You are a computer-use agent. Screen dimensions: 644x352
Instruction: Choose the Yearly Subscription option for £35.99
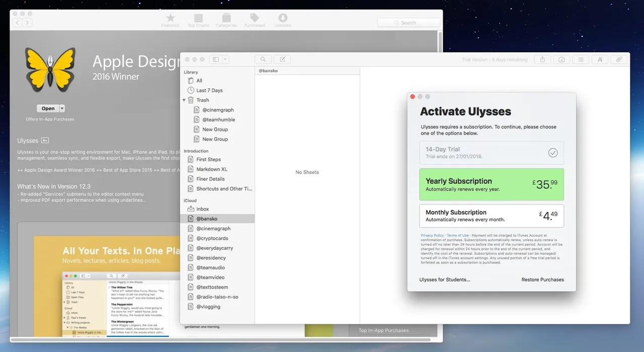tap(492, 184)
